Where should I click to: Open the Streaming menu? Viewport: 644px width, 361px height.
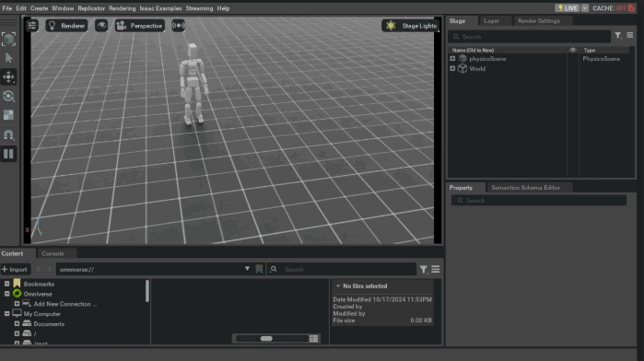(199, 8)
